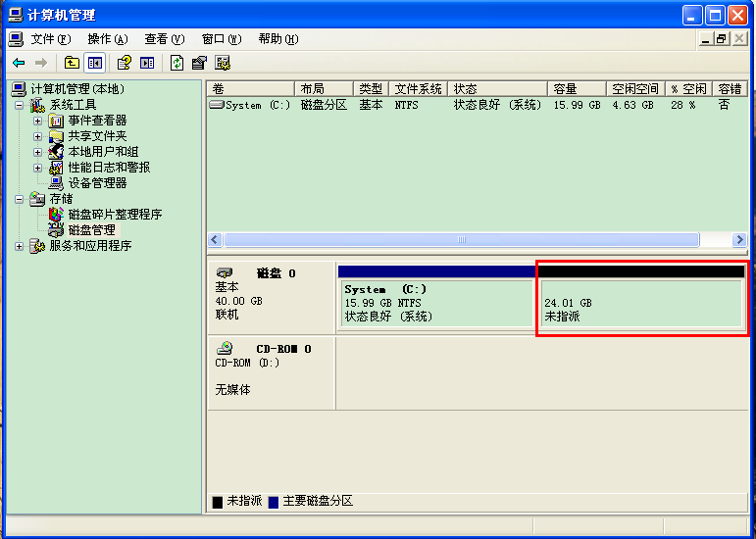756x539 pixels.
Task: Expand the 性能日志和警报 node
Action: 37,168
